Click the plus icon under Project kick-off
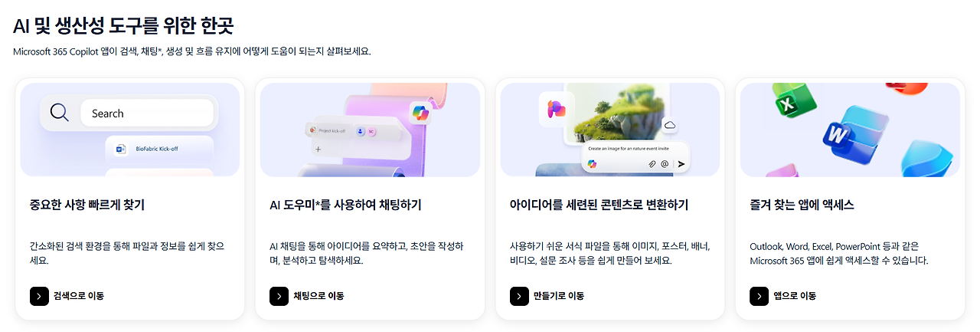The width and height of the screenshot is (980, 332). click(x=318, y=150)
